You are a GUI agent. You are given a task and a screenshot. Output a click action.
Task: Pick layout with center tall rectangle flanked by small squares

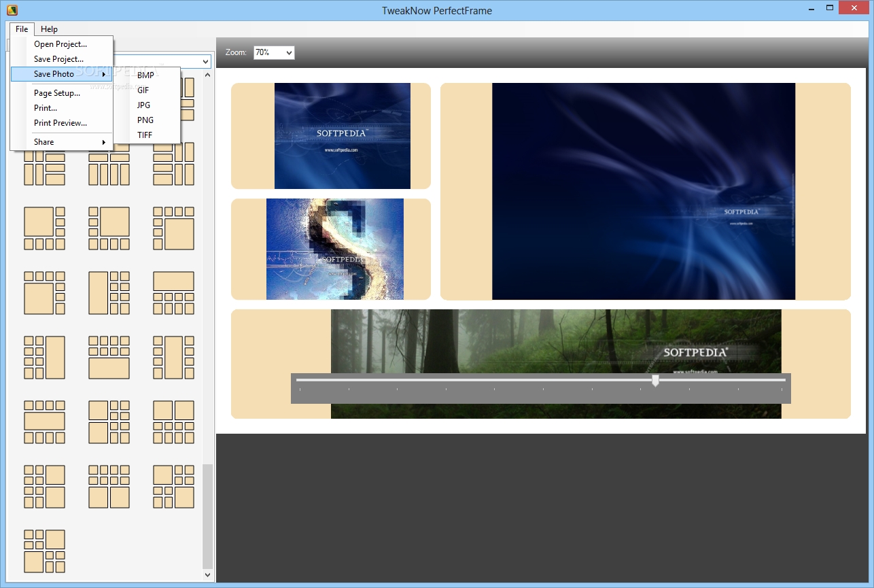[173, 358]
